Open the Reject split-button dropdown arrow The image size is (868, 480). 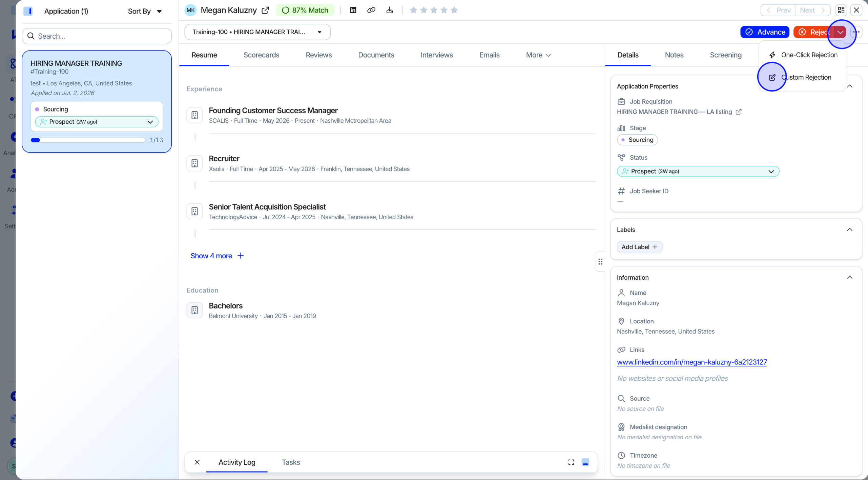pyautogui.click(x=840, y=32)
